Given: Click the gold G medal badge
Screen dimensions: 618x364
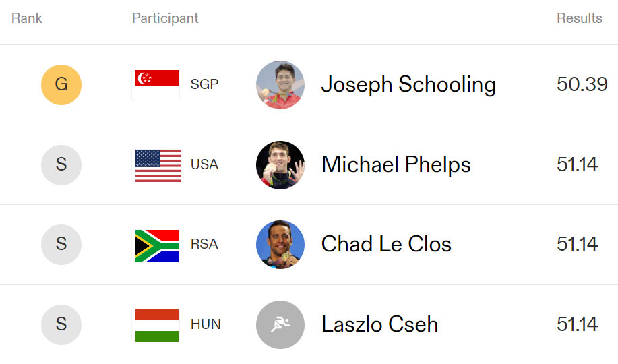Looking at the screenshot, I should coord(61,85).
